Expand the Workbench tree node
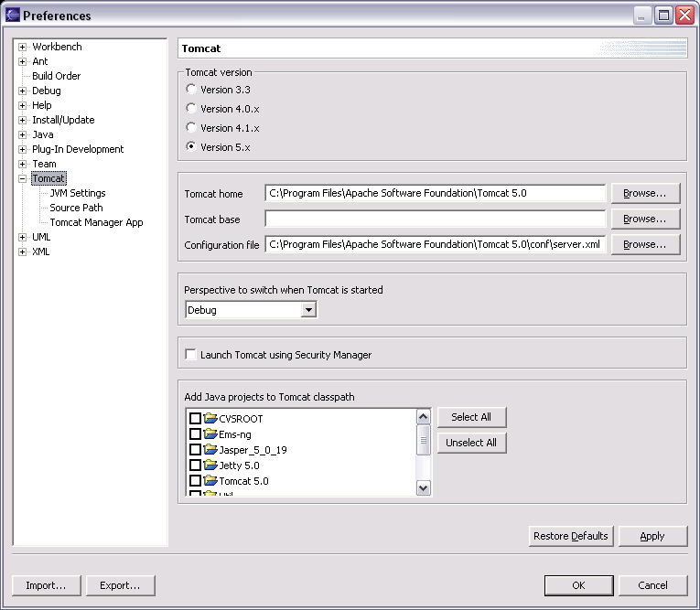 (x=22, y=47)
